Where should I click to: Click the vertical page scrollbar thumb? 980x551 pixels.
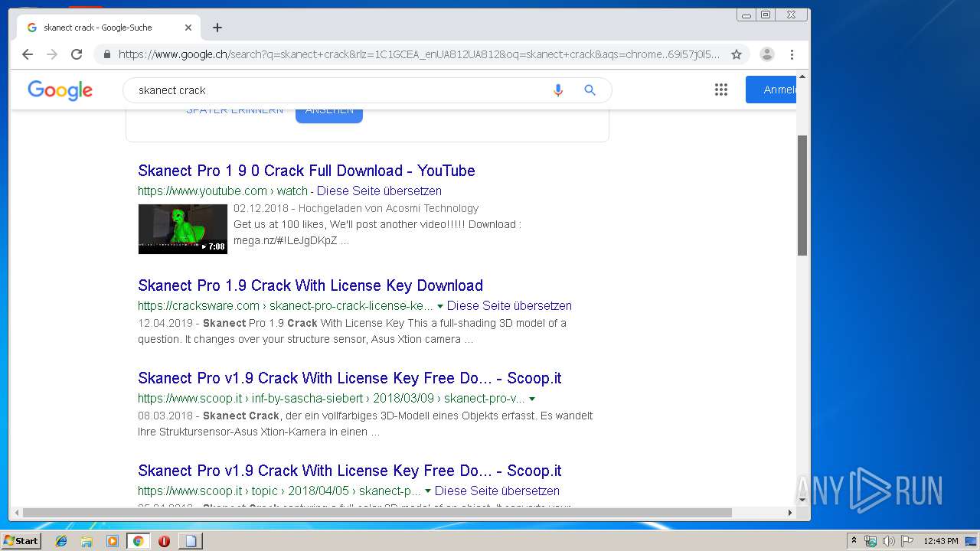pos(802,195)
